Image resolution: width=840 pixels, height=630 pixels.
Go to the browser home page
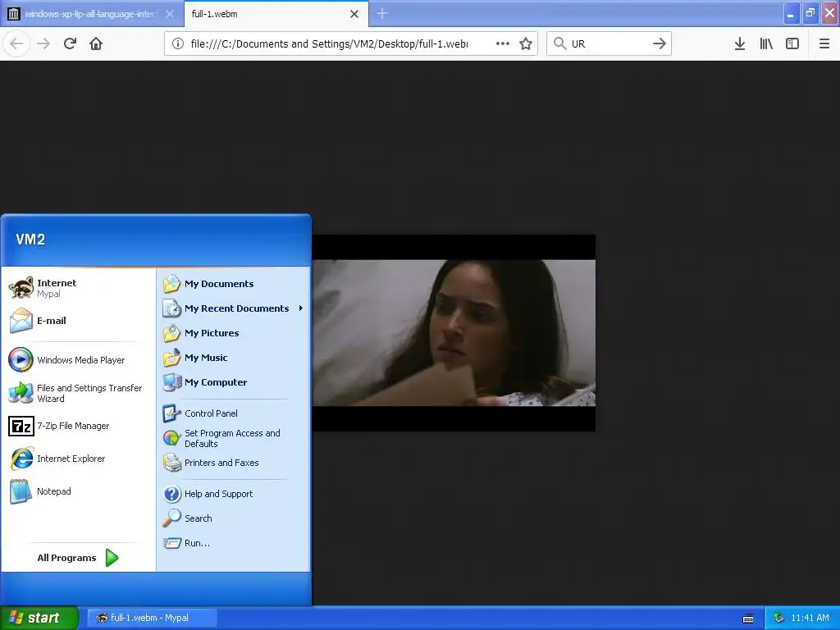pyautogui.click(x=96, y=44)
